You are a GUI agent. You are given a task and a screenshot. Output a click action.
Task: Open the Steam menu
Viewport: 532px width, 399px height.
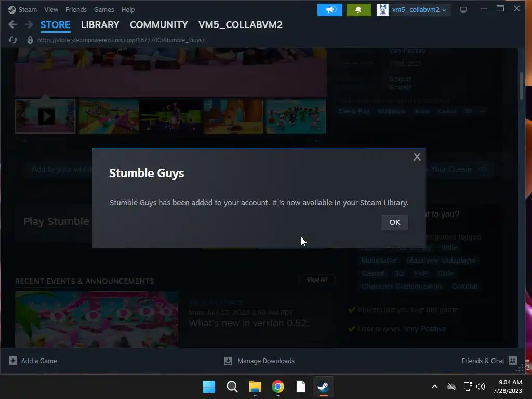[x=28, y=9]
